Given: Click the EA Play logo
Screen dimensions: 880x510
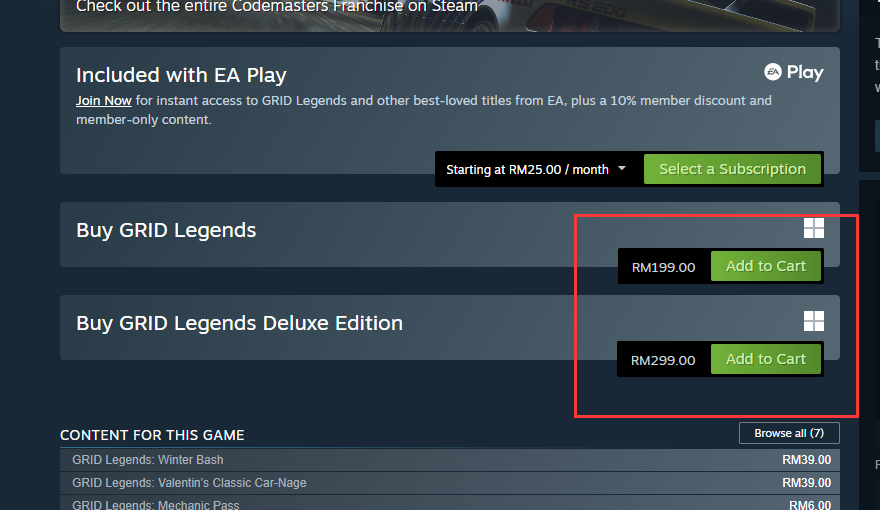Looking at the screenshot, I should tap(793, 72).
